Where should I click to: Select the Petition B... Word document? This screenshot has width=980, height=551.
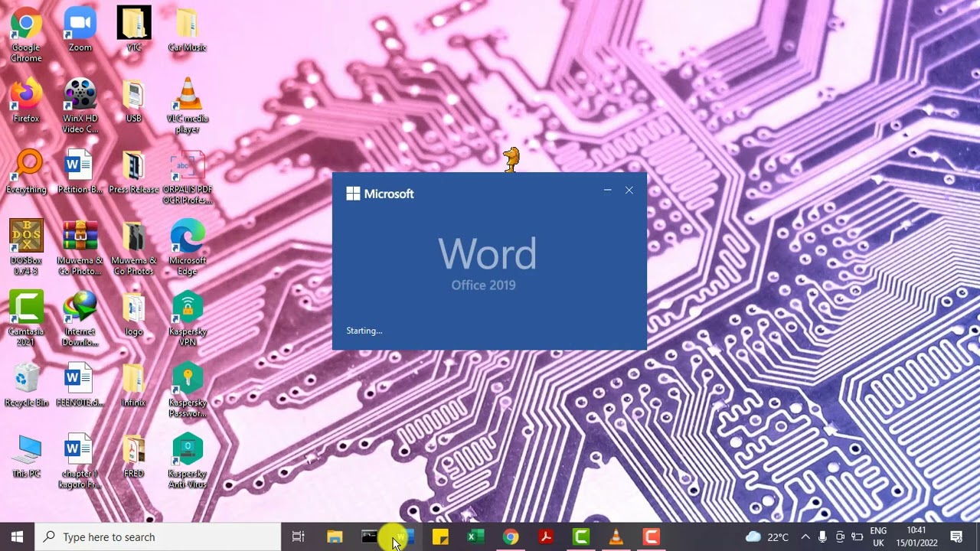coord(80,172)
